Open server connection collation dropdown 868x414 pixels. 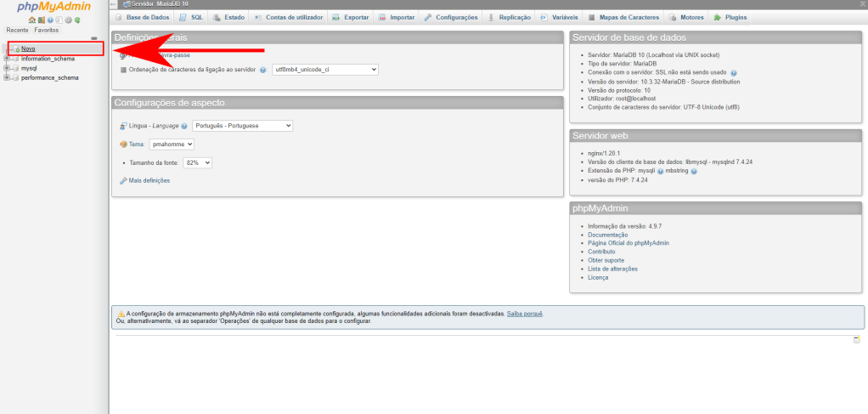(324, 70)
